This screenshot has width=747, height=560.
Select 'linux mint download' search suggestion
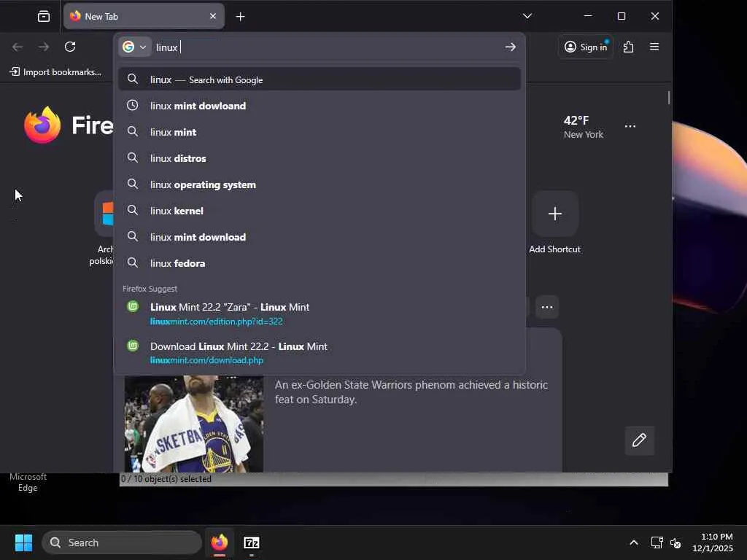point(320,237)
